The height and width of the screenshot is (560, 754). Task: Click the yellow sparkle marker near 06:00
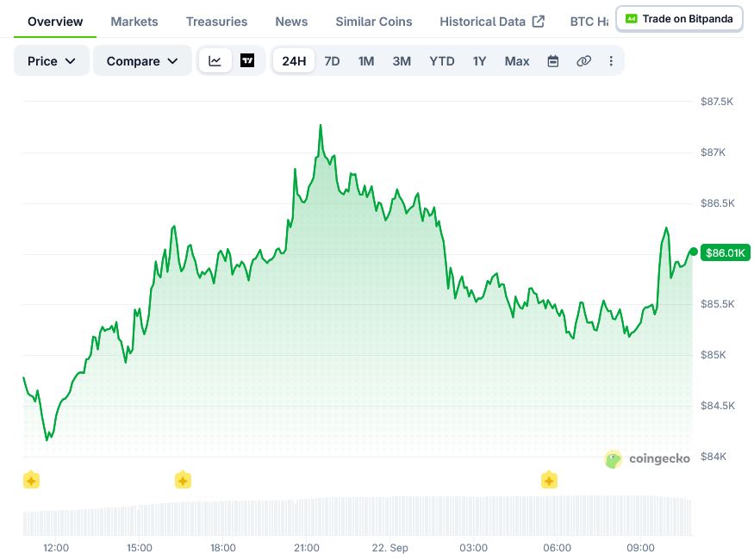point(549,480)
